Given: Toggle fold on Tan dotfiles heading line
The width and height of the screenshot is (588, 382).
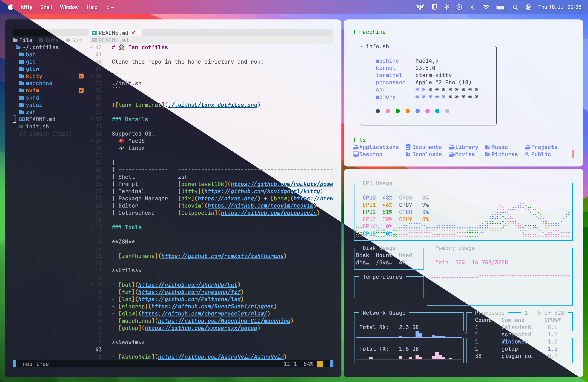Looking at the screenshot, I should pyautogui.click(x=91, y=47).
